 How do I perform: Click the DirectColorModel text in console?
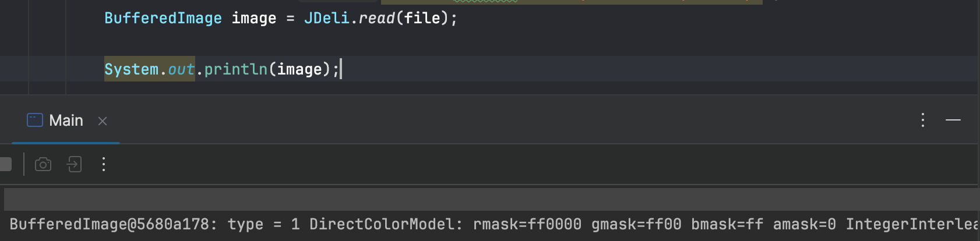[382, 225]
